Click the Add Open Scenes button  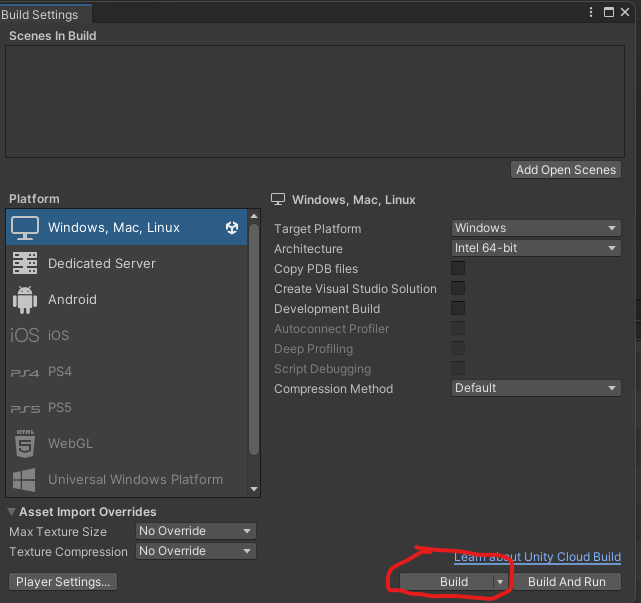click(566, 170)
